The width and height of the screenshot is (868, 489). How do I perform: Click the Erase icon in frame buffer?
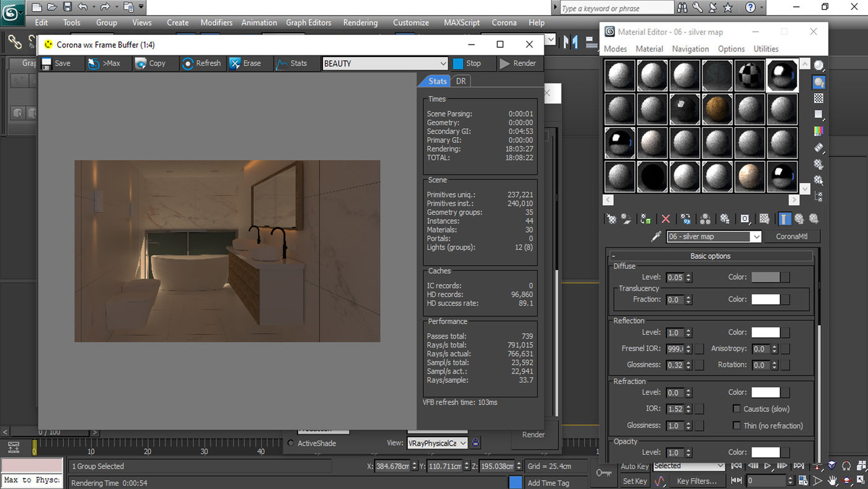pyautogui.click(x=235, y=63)
